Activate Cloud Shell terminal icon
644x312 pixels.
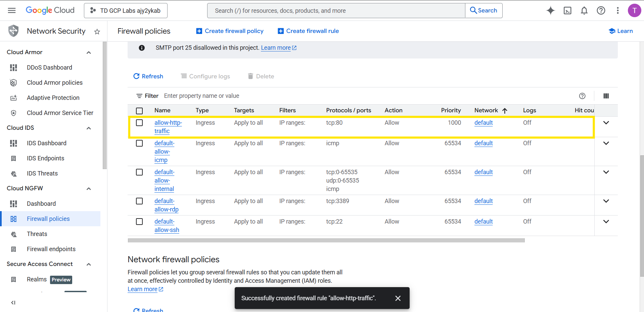coord(567,10)
